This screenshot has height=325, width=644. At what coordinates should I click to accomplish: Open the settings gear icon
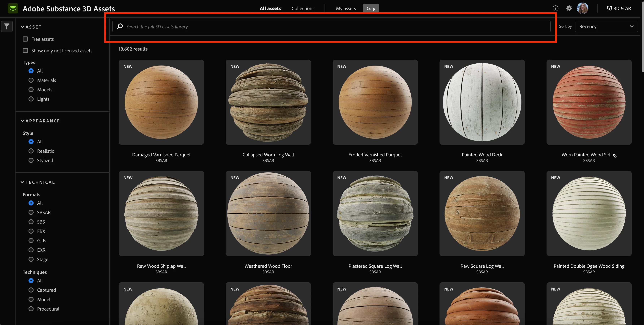point(569,8)
